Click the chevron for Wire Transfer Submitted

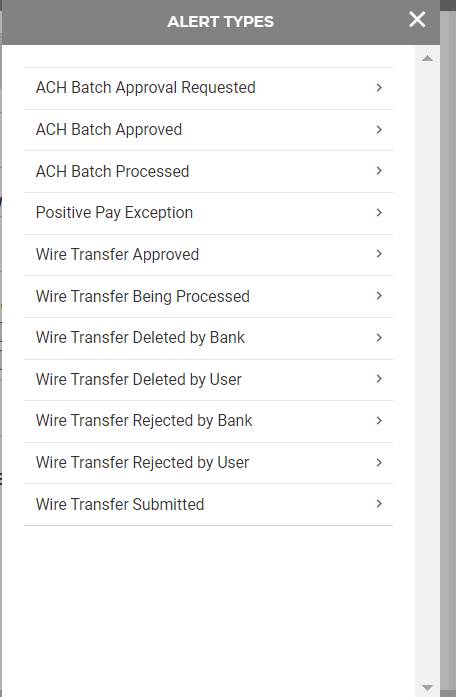coord(379,504)
